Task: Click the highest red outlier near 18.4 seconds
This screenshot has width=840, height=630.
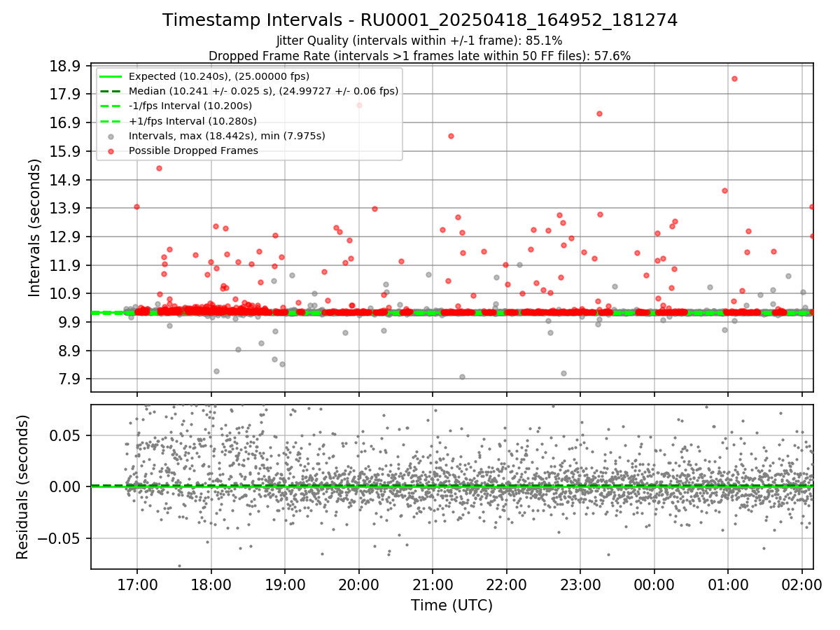Action: tap(734, 78)
